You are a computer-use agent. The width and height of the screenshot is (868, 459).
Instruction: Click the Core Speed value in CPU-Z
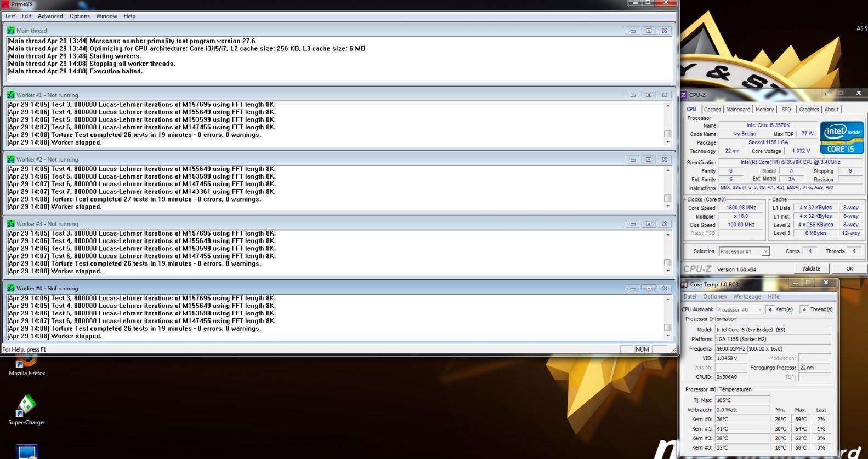(x=741, y=208)
